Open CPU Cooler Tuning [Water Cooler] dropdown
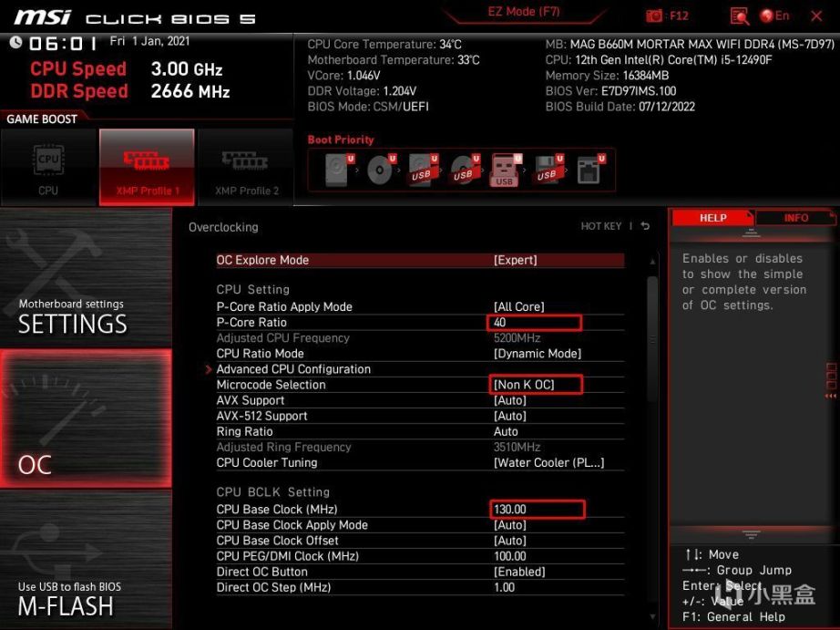The height and width of the screenshot is (630, 840). (549, 462)
